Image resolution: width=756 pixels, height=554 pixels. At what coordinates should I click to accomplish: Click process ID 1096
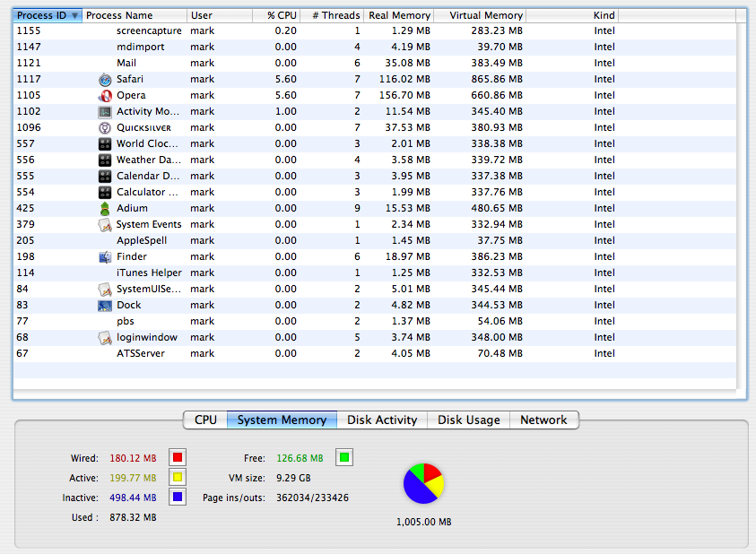pos(29,128)
